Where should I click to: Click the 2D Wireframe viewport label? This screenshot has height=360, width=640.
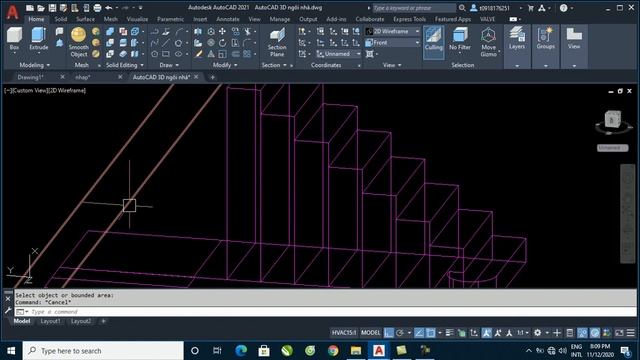pos(67,91)
